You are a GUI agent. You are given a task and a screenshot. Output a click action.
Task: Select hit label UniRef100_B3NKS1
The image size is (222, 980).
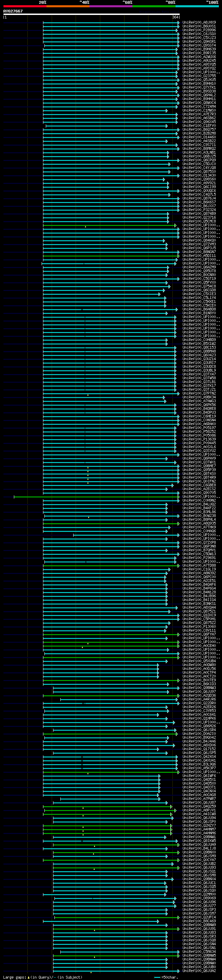click(199, 604)
